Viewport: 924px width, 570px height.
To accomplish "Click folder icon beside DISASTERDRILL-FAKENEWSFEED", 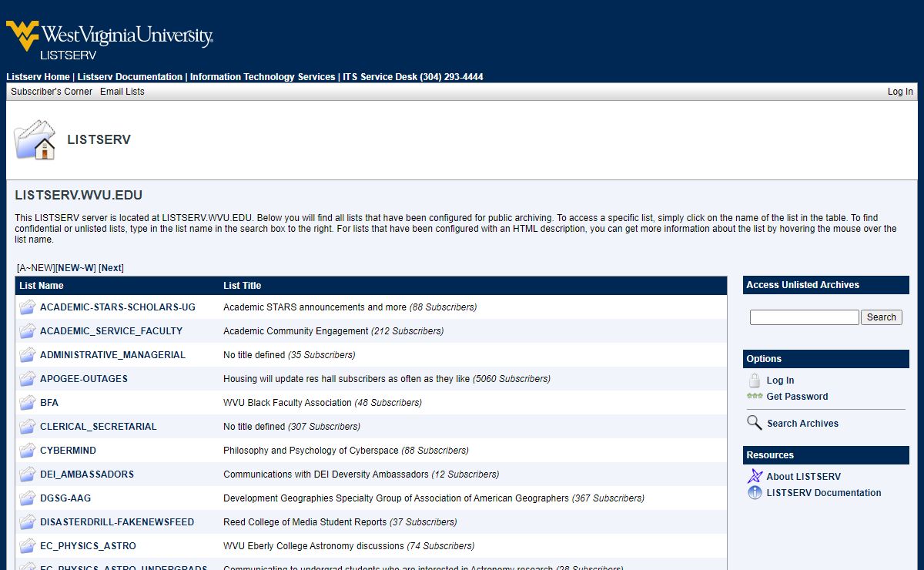I will pos(28,522).
